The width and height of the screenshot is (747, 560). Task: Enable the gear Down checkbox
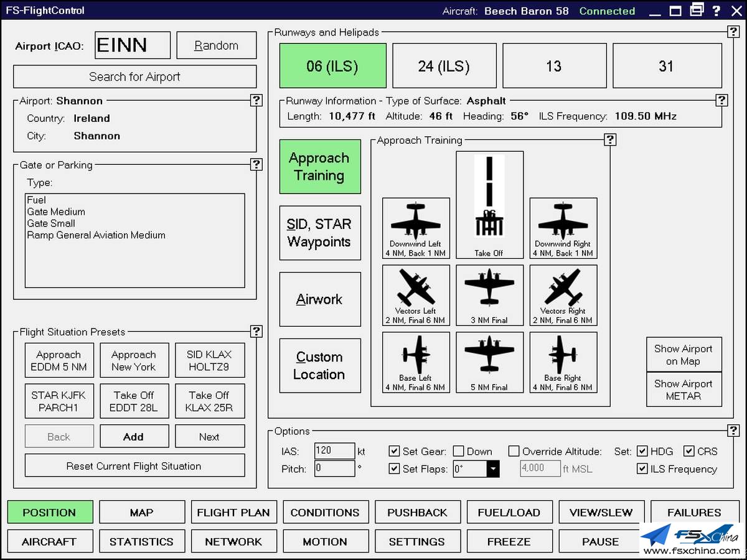(458, 452)
